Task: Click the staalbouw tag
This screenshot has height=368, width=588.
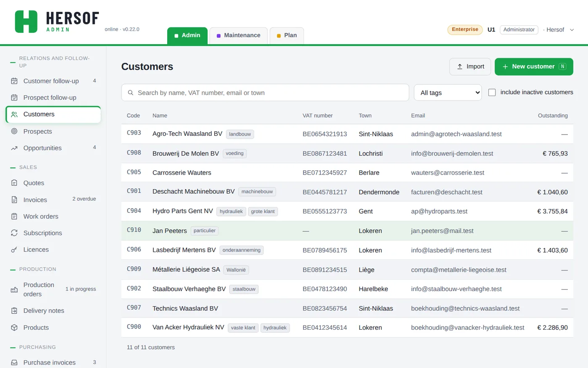Action: (x=244, y=289)
